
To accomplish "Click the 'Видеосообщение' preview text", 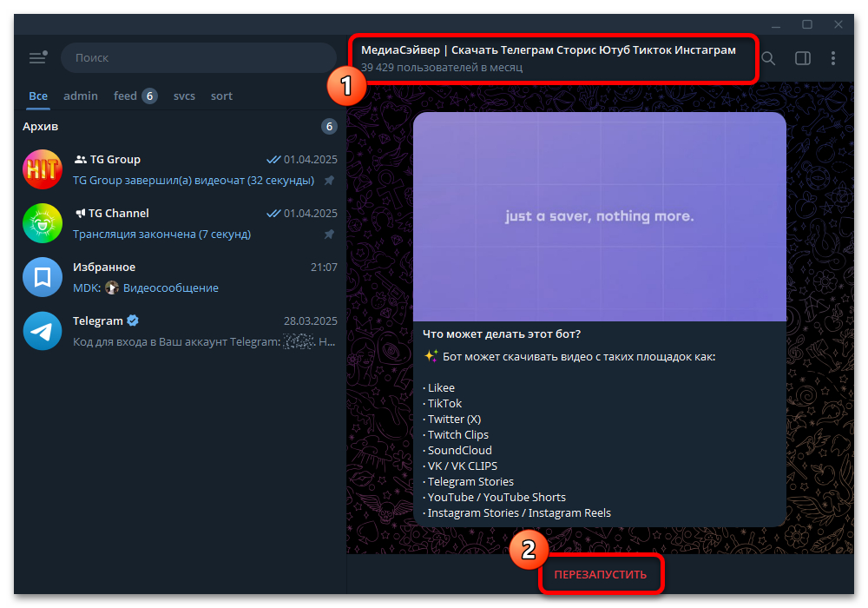I will (171, 288).
